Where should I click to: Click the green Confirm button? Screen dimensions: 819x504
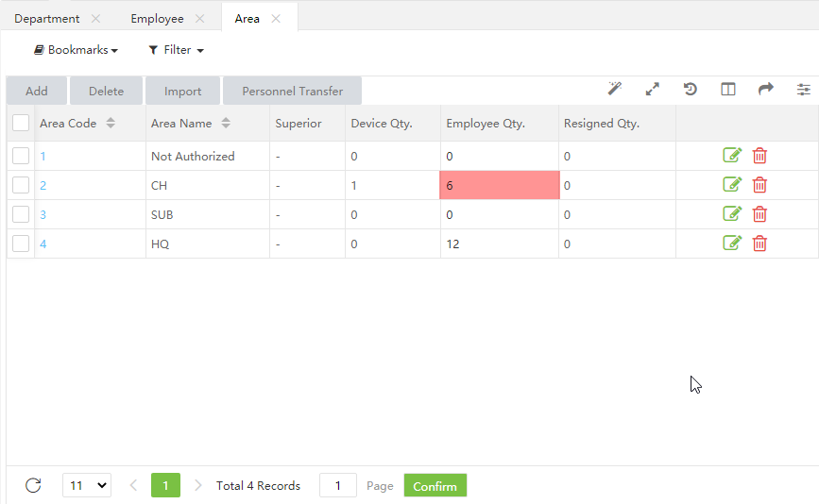pos(435,485)
